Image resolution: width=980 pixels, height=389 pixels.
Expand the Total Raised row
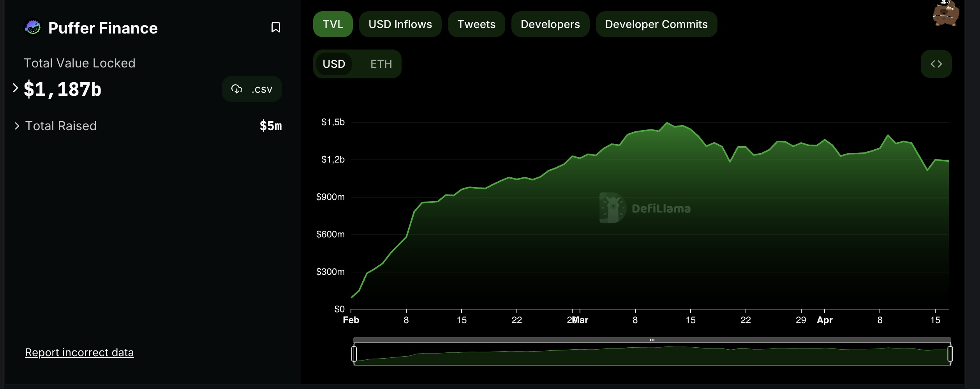point(148,126)
